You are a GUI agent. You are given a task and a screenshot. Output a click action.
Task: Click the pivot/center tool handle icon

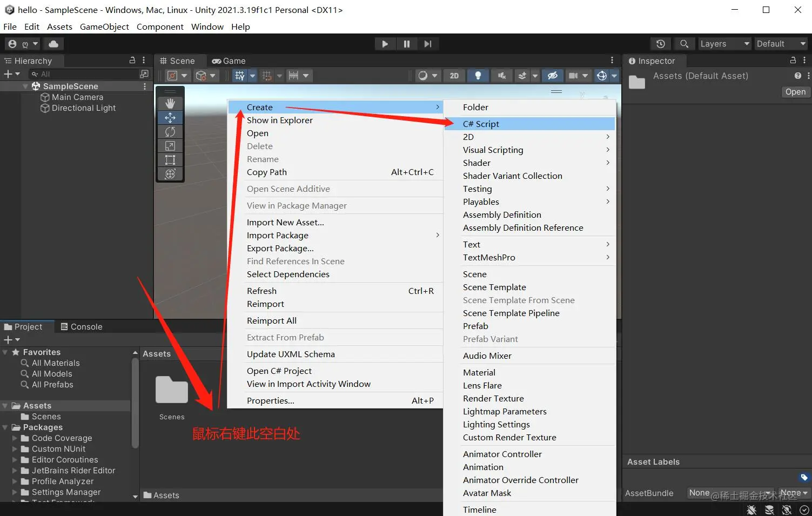tap(172, 76)
